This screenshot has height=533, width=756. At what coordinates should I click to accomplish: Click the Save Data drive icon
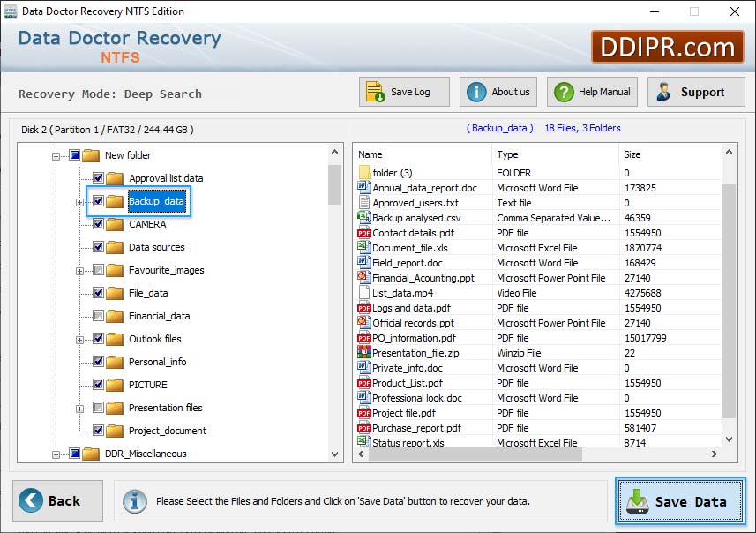638,501
